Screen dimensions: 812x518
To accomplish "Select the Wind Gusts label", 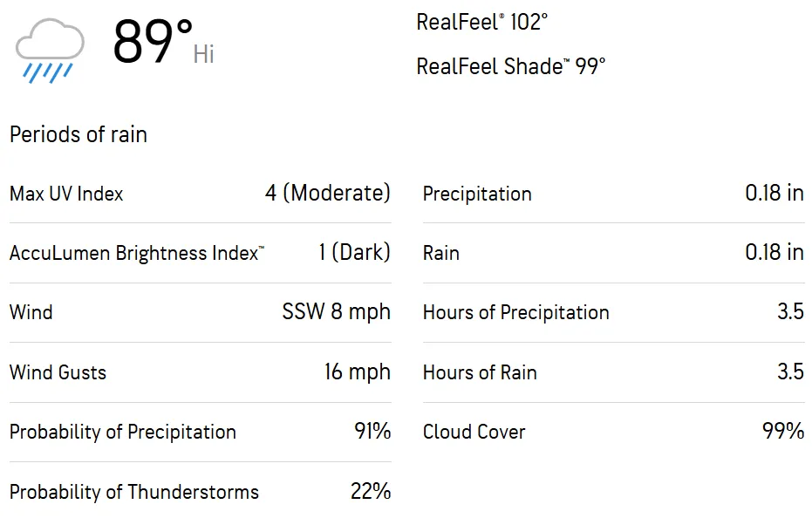I will click(58, 372).
